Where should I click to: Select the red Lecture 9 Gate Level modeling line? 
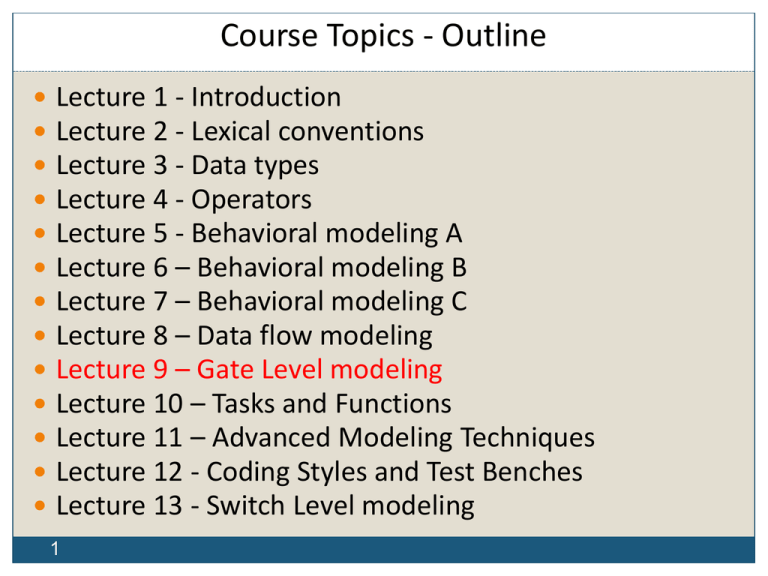pyautogui.click(x=249, y=370)
